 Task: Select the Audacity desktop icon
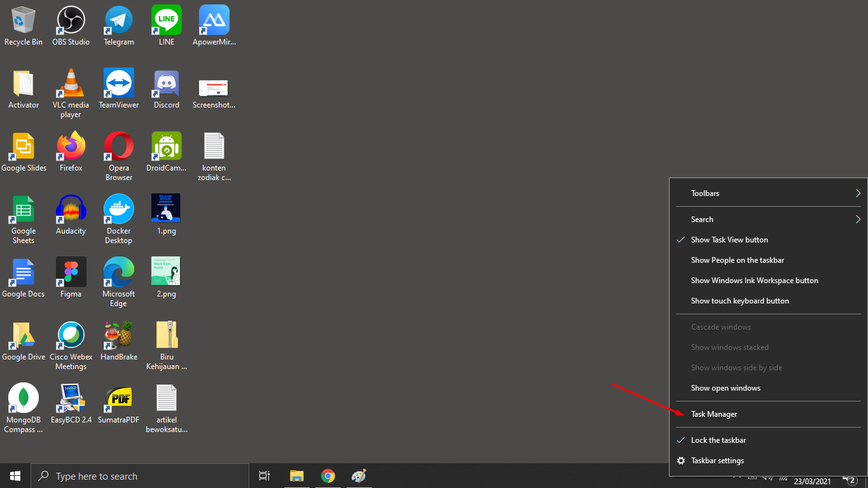click(x=71, y=214)
